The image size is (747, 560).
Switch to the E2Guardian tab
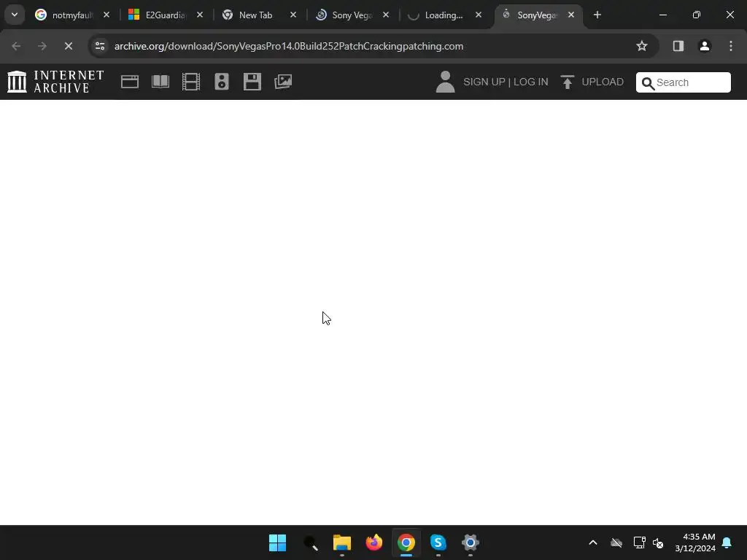click(158, 15)
